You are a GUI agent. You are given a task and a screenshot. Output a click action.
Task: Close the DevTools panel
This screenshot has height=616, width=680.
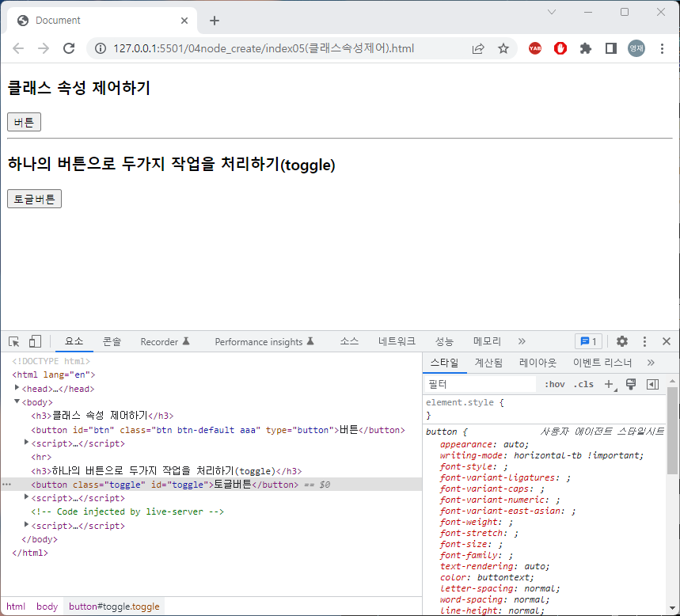point(667,341)
